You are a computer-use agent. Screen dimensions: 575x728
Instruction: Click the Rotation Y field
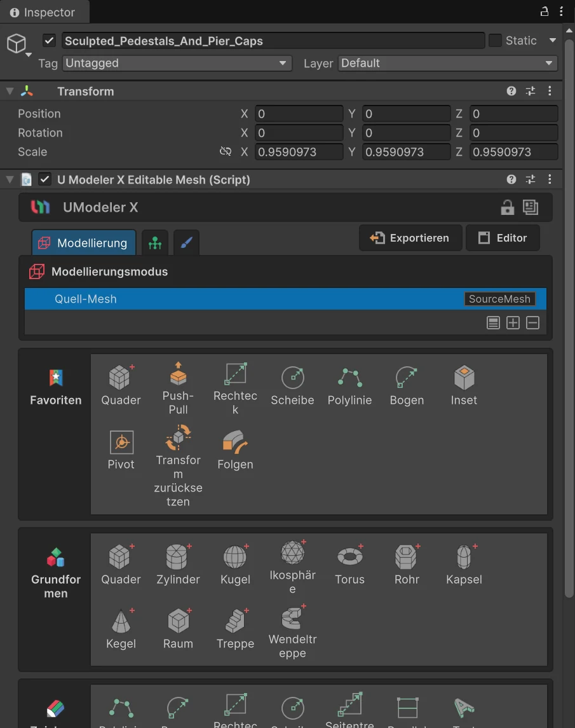point(406,133)
